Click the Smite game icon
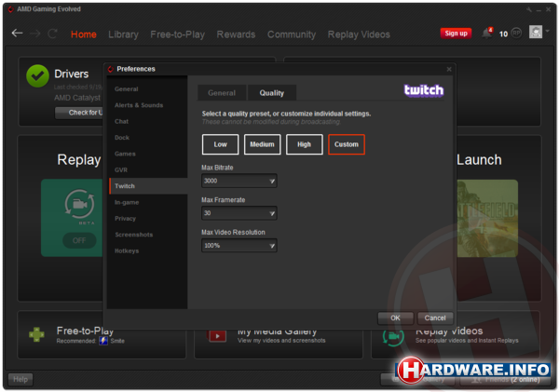The width and height of the screenshot is (559, 392). (x=103, y=341)
